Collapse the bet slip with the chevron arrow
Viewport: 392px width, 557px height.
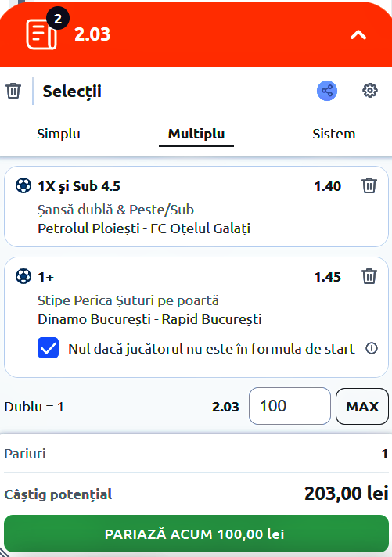pos(358,34)
